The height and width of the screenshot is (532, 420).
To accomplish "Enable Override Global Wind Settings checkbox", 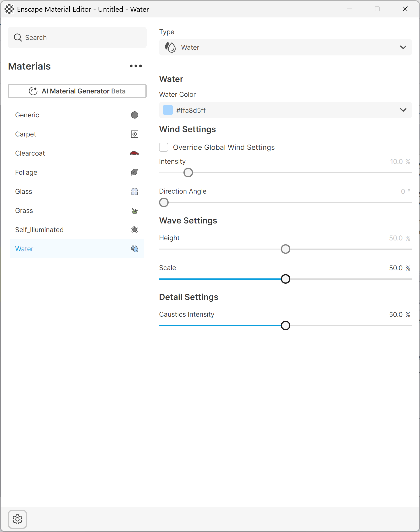I will pyautogui.click(x=164, y=147).
